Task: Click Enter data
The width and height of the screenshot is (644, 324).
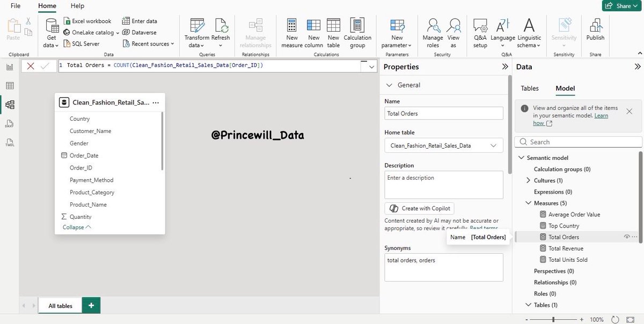Action: point(140,21)
